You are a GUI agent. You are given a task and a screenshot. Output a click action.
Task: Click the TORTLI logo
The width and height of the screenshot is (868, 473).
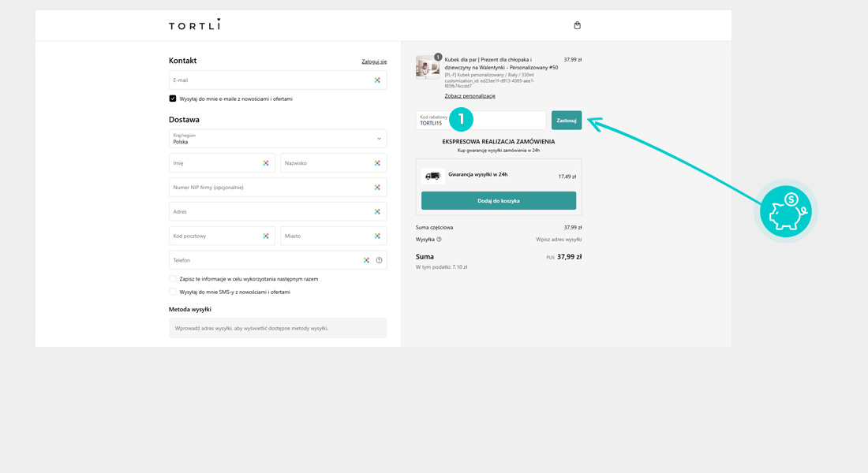click(195, 25)
